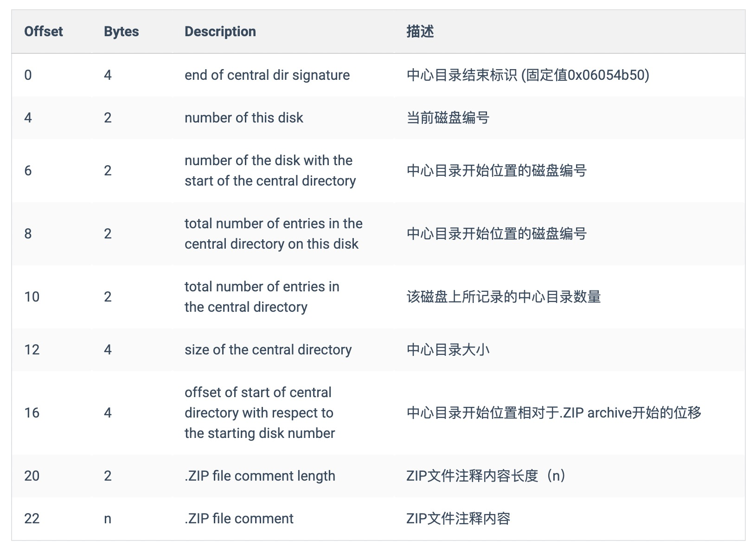Viewport: 756px width, 553px height.
Task: Click the 描述 column header
Action: (x=420, y=32)
